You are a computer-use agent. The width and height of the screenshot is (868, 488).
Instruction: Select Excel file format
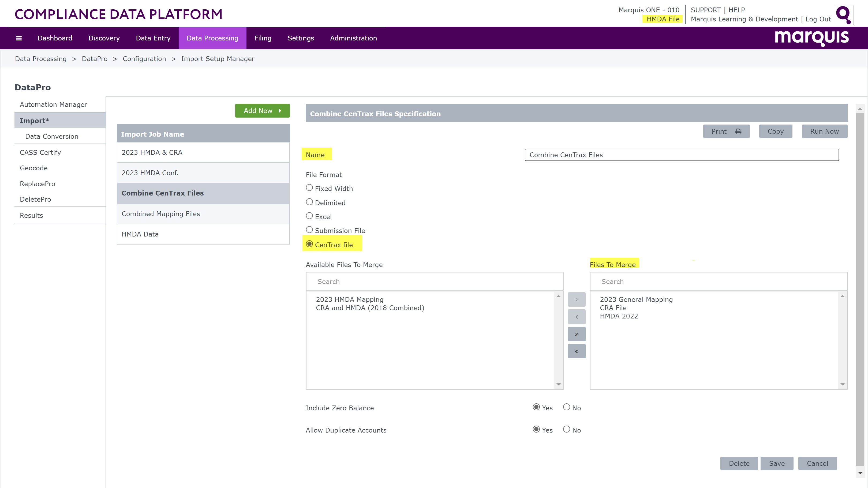click(309, 216)
